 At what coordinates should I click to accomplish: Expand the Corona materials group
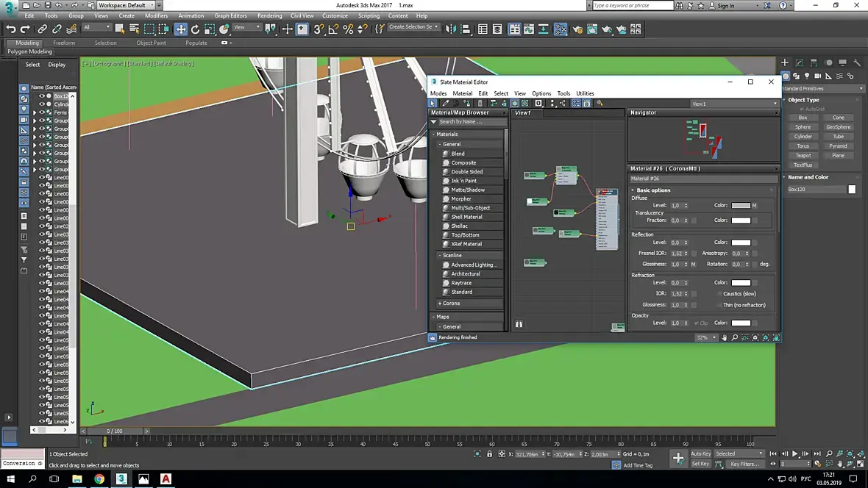(449, 303)
